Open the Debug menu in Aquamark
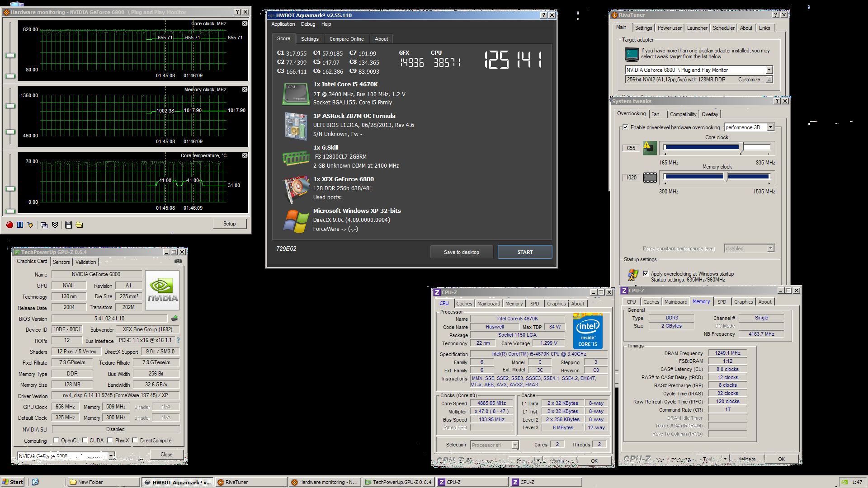Image resolution: width=868 pixels, height=488 pixels. (x=308, y=24)
